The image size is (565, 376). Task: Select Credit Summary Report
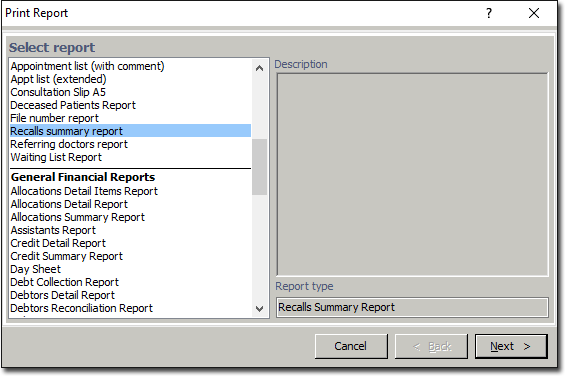[130, 256]
